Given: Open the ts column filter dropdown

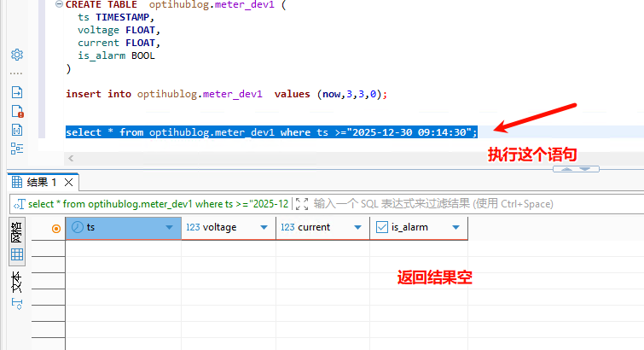Looking at the screenshot, I should 169,228.
